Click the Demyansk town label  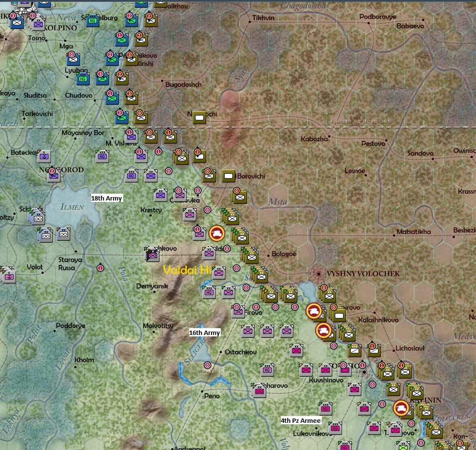click(152, 286)
